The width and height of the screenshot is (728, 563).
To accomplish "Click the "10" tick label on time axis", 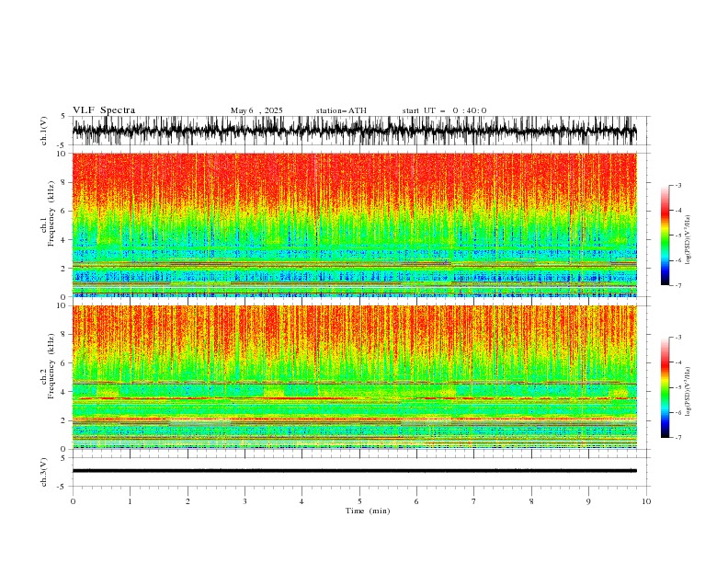I will [x=646, y=501].
